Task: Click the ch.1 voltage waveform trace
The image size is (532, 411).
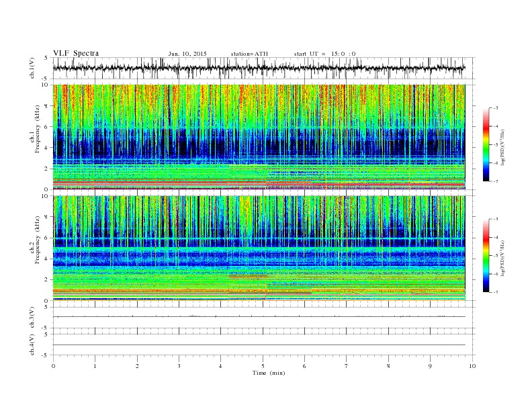Action: coord(259,68)
